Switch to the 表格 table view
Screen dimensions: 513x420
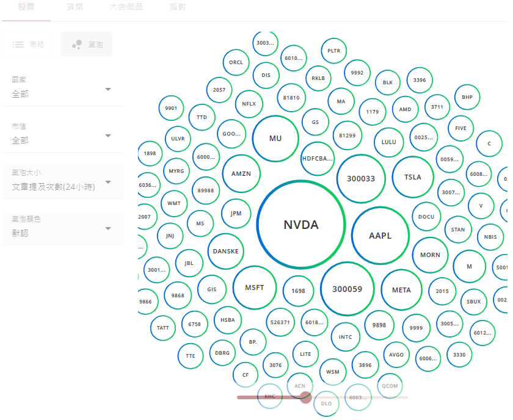pyautogui.click(x=28, y=45)
